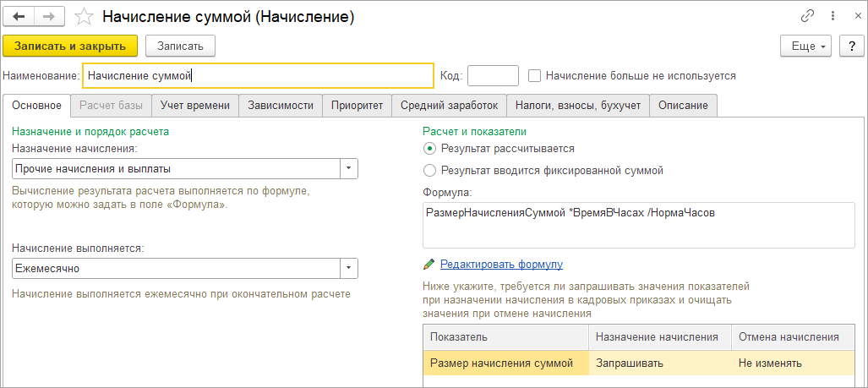Go forward with the right arrow
This screenshot has width=868, height=388.
click(50, 17)
